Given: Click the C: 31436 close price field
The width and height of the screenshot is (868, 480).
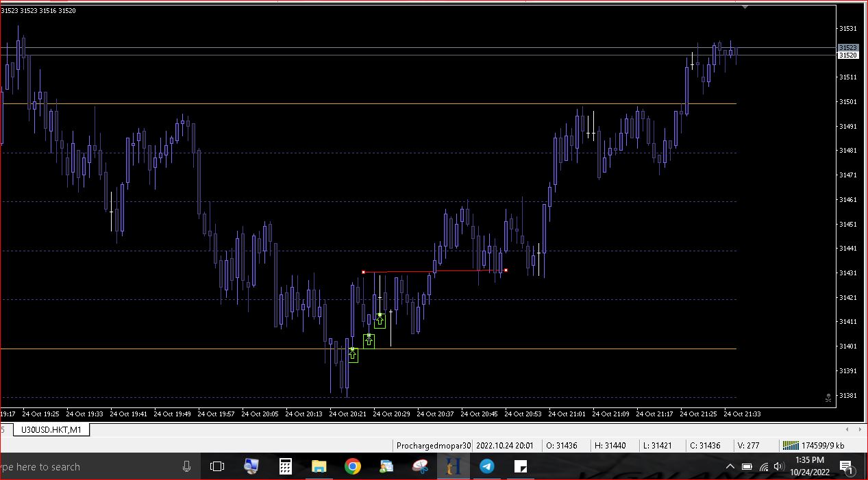Looking at the screenshot, I should click(705, 445).
